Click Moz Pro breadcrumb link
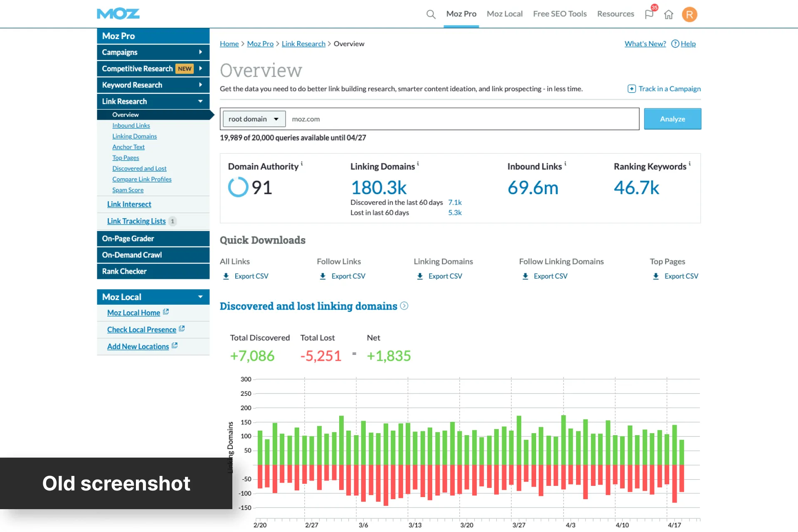The image size is (798, 532). 260,44
